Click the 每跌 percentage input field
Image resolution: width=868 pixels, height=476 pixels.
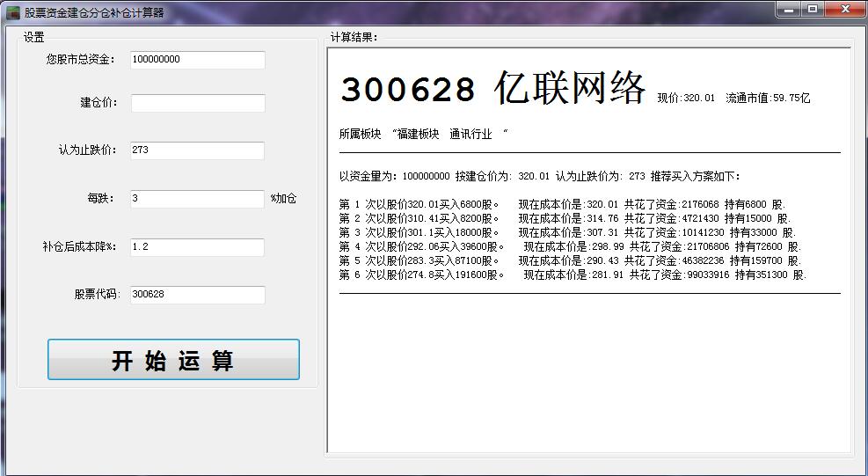[x=198, y=198]
